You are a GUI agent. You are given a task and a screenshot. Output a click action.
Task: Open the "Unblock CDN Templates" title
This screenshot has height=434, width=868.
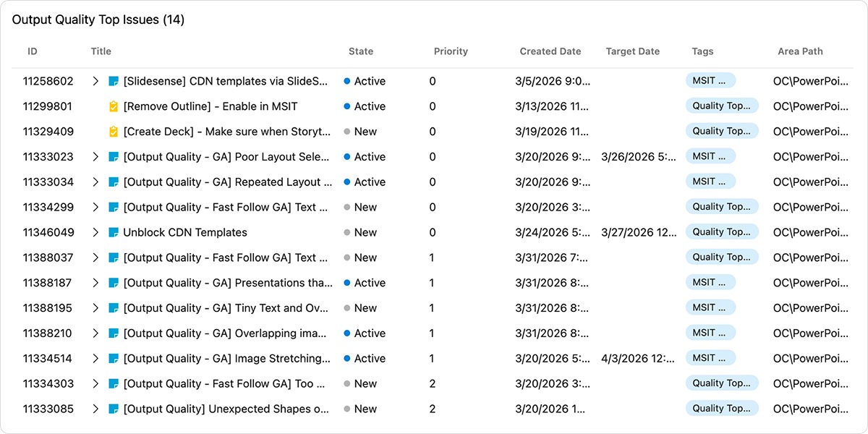[x=185, y=233]
